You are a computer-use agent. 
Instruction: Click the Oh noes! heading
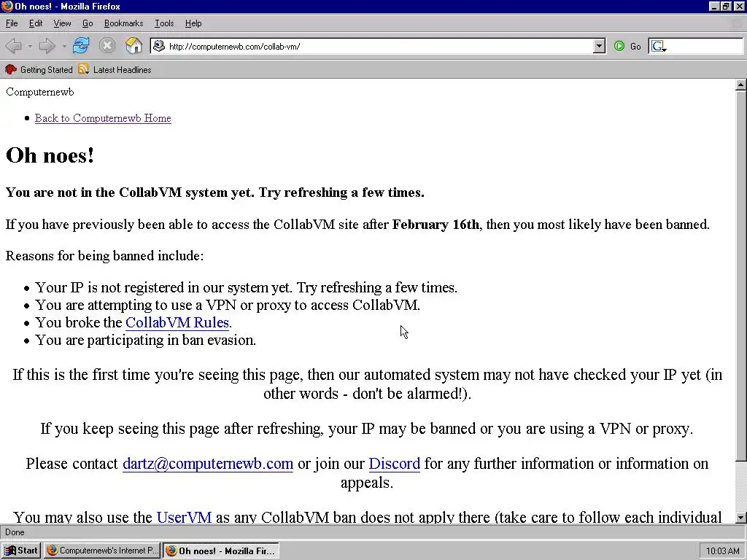coord(50,155)
